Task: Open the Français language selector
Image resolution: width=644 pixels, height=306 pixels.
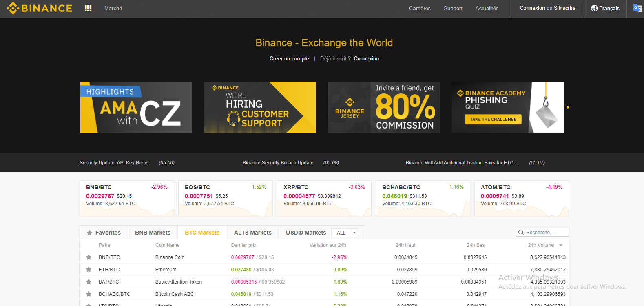Action: [605, 8]
